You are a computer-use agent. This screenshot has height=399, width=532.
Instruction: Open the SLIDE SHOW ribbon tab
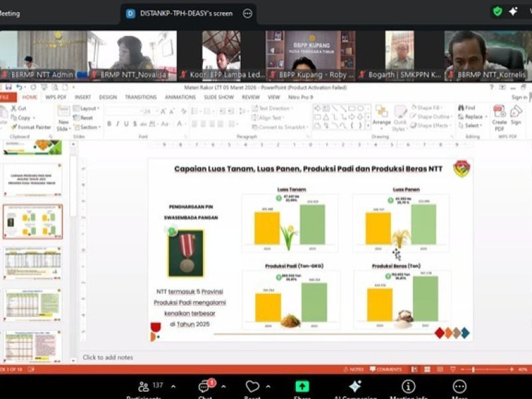click(217, 97)
